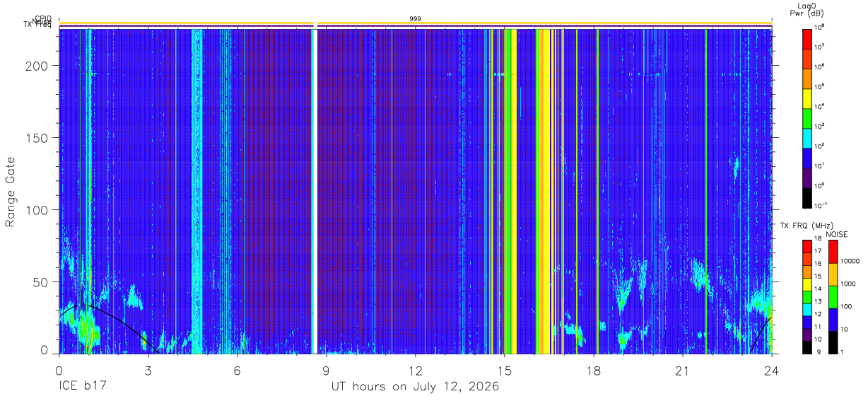Click the x-axis tick label '9'
This screenshot has width=868, height=401.
(x=326, y=371)
